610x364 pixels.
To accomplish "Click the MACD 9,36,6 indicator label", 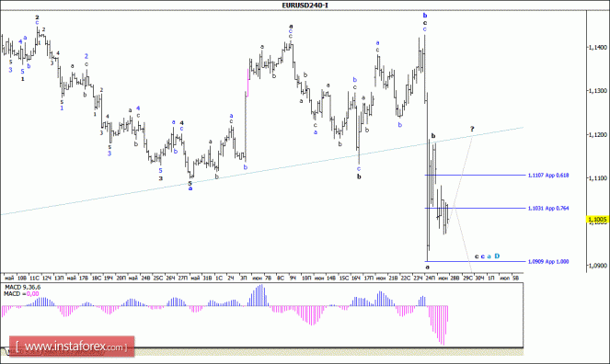I will (x=22, y=287).
